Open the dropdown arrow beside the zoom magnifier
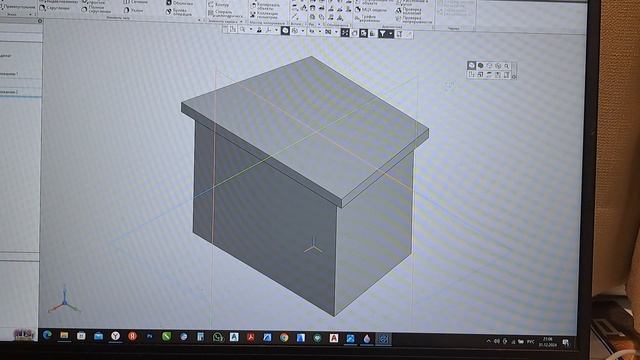The width and height of the screenshot is (640, 360). (x=250, y=30)
